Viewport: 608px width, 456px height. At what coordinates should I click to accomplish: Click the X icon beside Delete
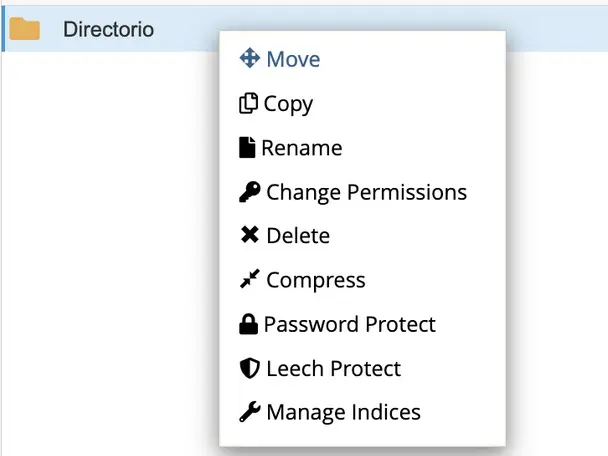pos(249,236)
